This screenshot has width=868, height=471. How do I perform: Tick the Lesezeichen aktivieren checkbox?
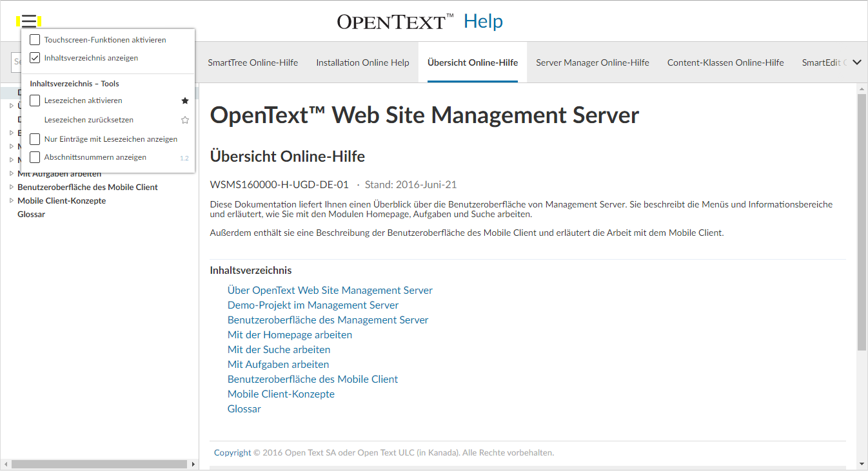click(35, 101)
